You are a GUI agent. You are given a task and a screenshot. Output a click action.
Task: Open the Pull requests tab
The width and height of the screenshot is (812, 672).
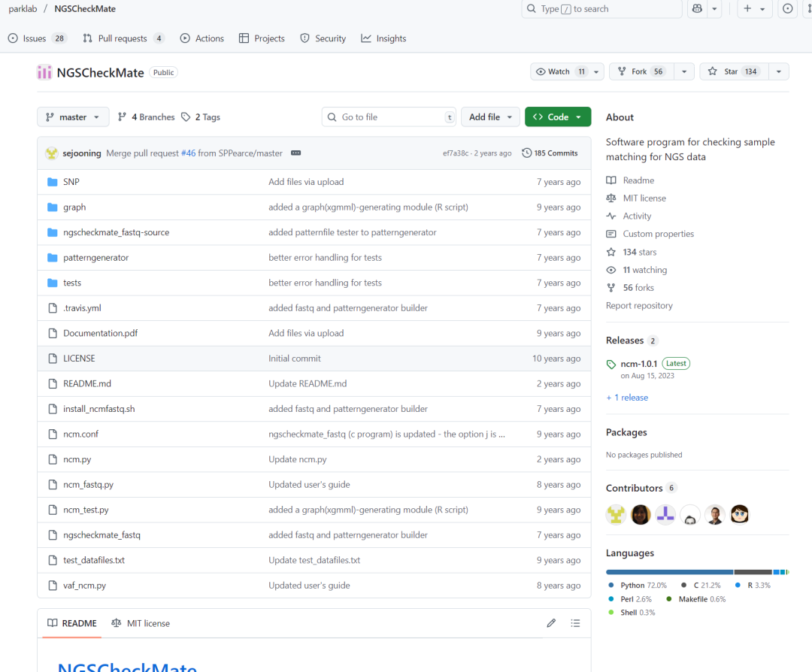point(123,38)
